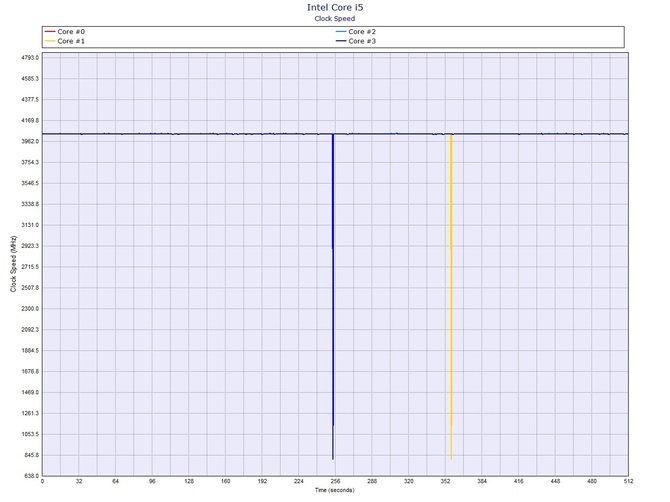Click the Intel Core i5 chart title
Viewport: 670px width, 502px height.
[335, 7]
